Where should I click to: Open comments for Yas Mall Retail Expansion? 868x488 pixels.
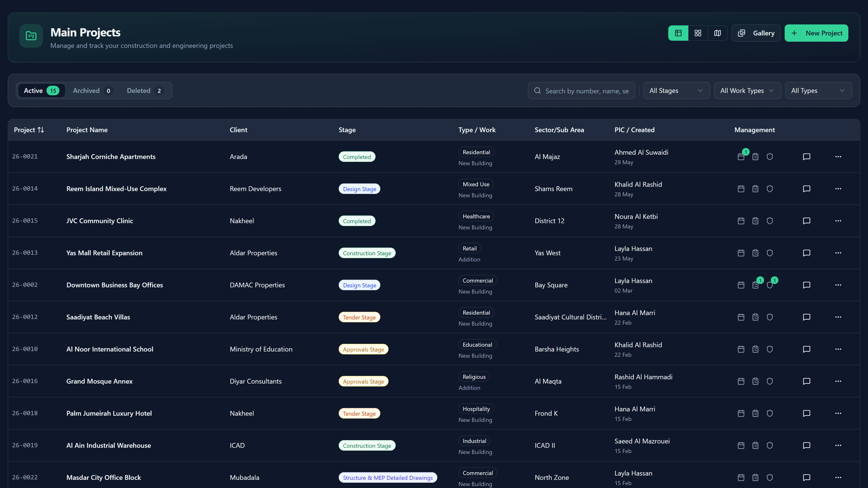pyautogui.click(x=806, y=253)
